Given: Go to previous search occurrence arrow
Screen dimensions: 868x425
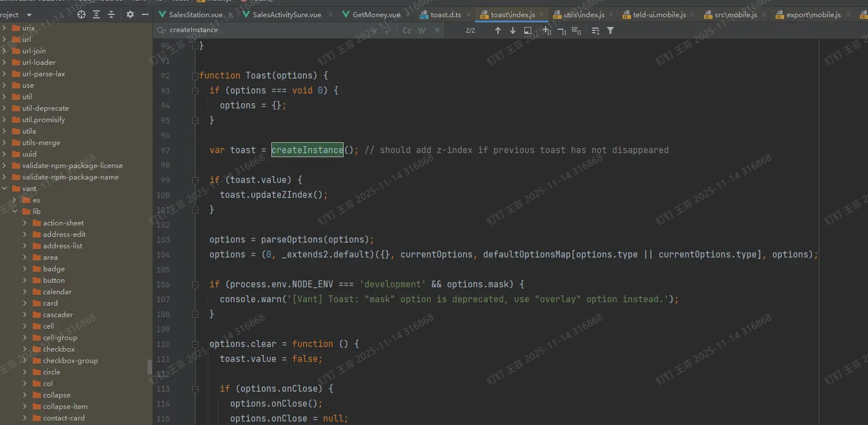Looking at the screenshot, I should pos(497,30).
